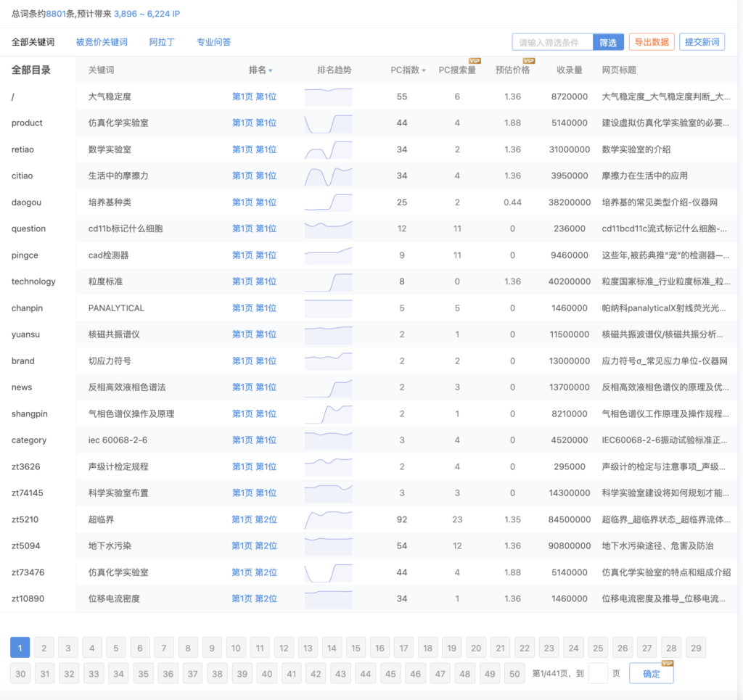Go to page 2
The image size is (743, 700).
tap(44, 648)
